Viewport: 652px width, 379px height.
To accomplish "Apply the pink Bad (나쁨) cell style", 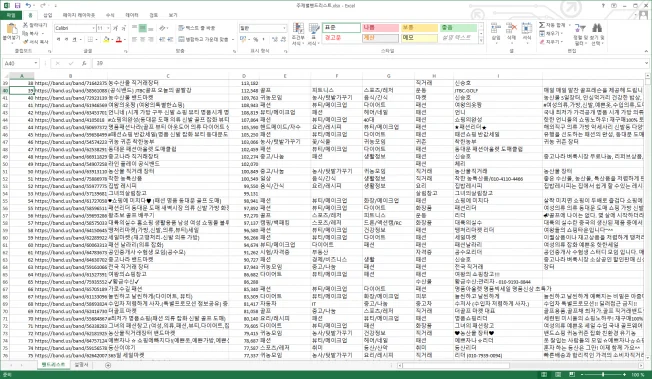I will [x=380, y=27].
